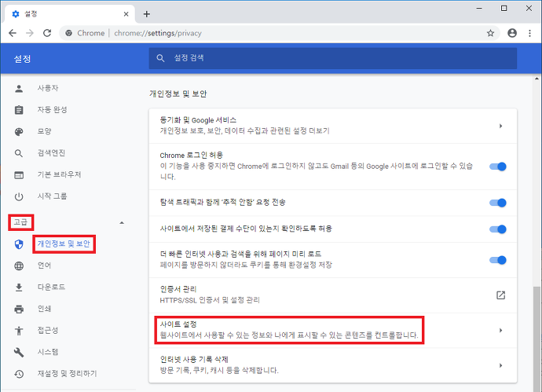Focus the 설정 검색 search field

[333, 58]
